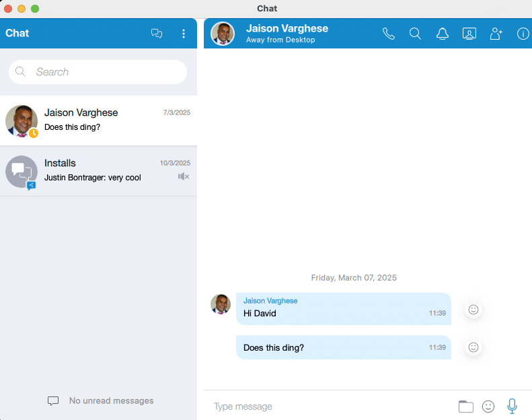Image resolution: width=532 pixels, height=420 pixels.
Task: Add a participant to the chat
Action: 496,34
